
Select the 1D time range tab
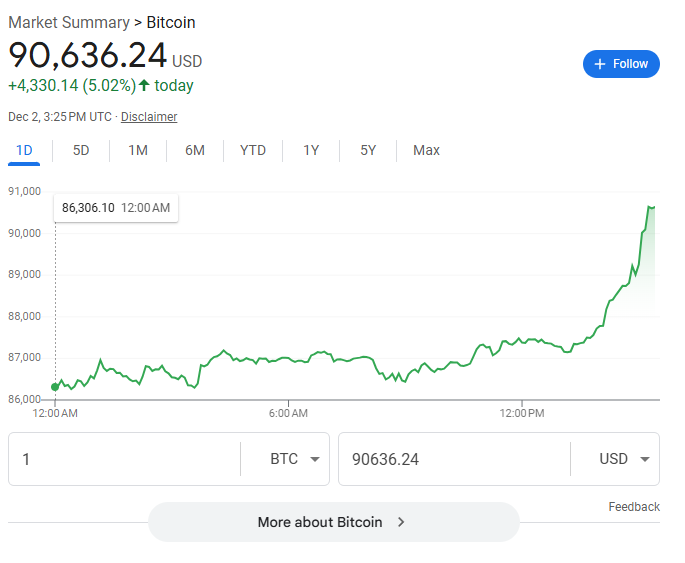click(25, 150)
